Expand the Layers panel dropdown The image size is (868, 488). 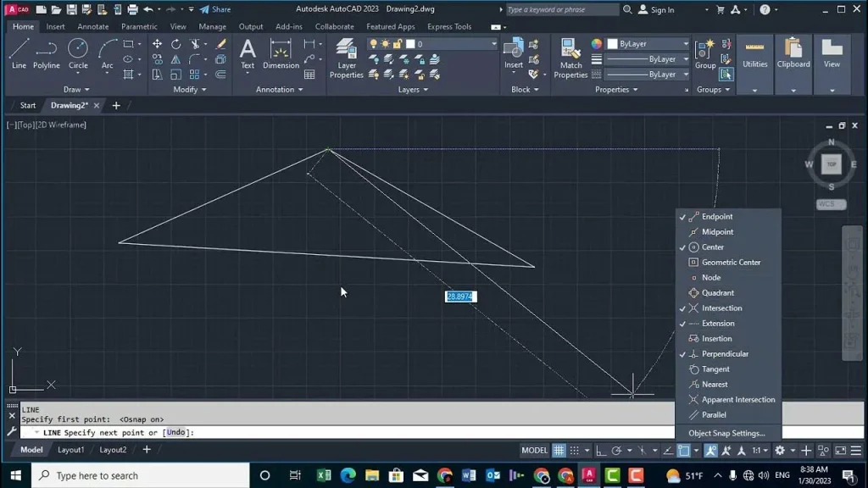[413, 90]
